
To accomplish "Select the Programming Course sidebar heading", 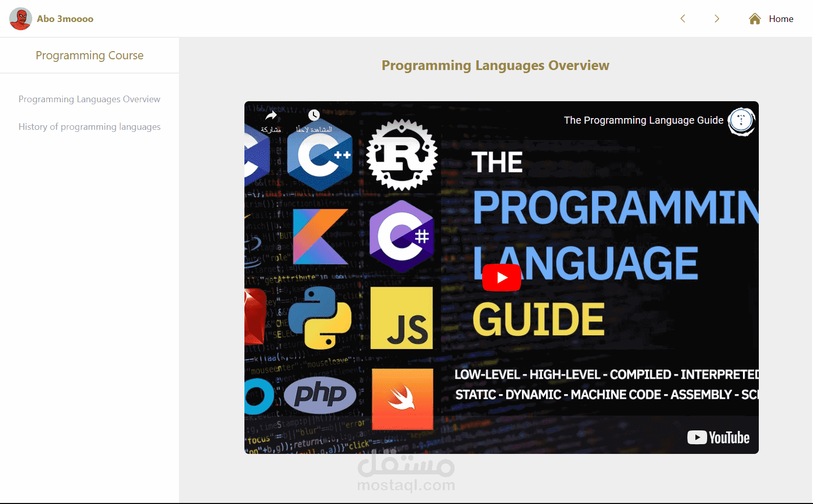I will (x=89, y=55).
